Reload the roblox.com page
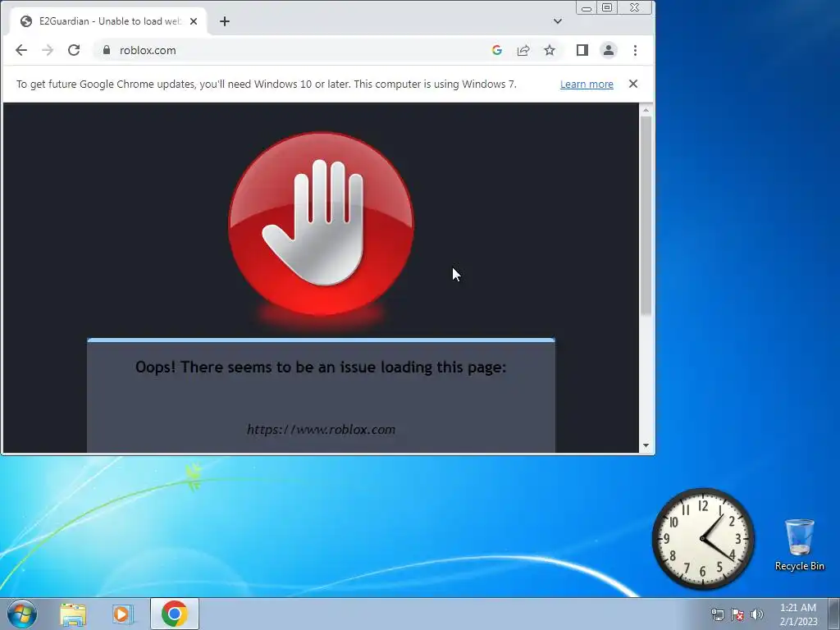Image resolution: width=840 pixels, height=630 pixels. click(x=74, y=50)
